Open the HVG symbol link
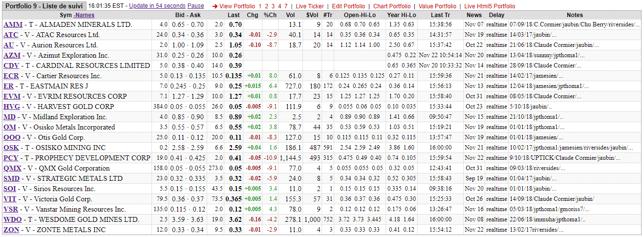The height and width of the screenshot is (237, 644). (11, 107)
